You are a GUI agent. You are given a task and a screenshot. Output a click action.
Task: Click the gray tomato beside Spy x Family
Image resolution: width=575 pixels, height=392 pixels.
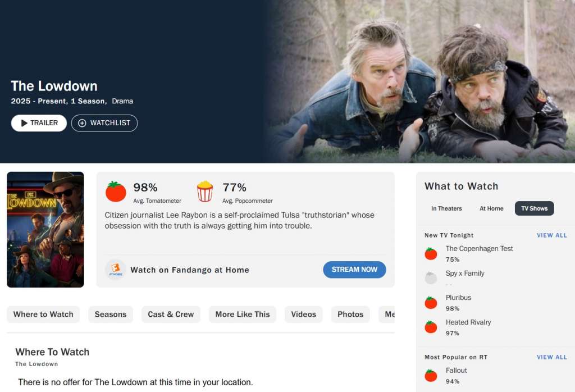[431, 278]
